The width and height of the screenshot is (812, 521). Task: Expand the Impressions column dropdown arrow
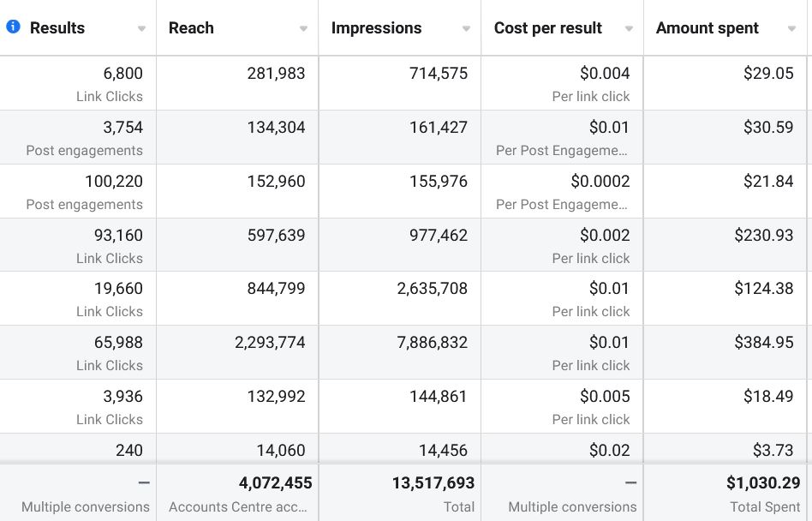(x=466, y=29)
